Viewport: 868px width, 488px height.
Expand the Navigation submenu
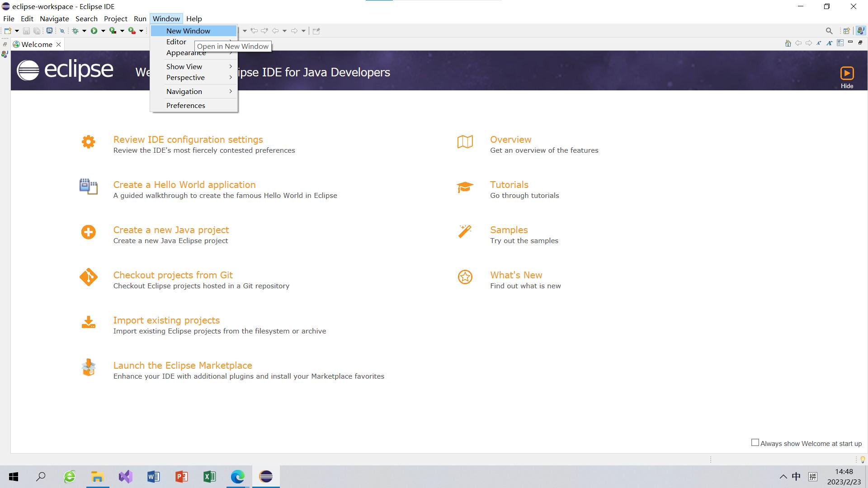pyautogui.click(x=194, y=91)
